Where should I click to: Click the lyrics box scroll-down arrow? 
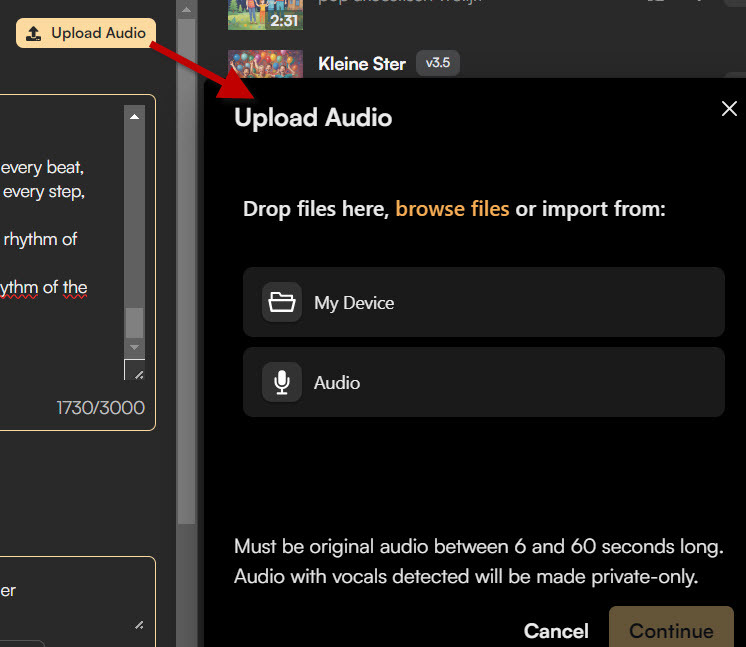coord(134,346)
